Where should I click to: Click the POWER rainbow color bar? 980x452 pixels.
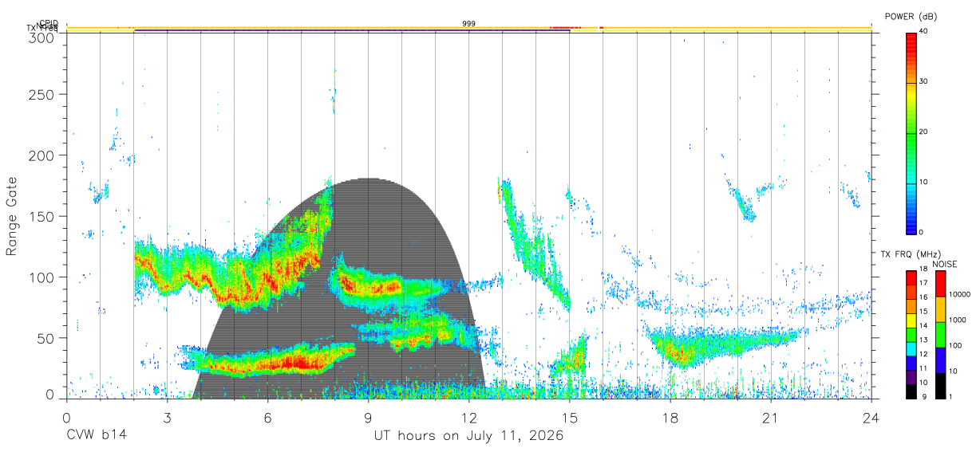(x=911, y=132)
